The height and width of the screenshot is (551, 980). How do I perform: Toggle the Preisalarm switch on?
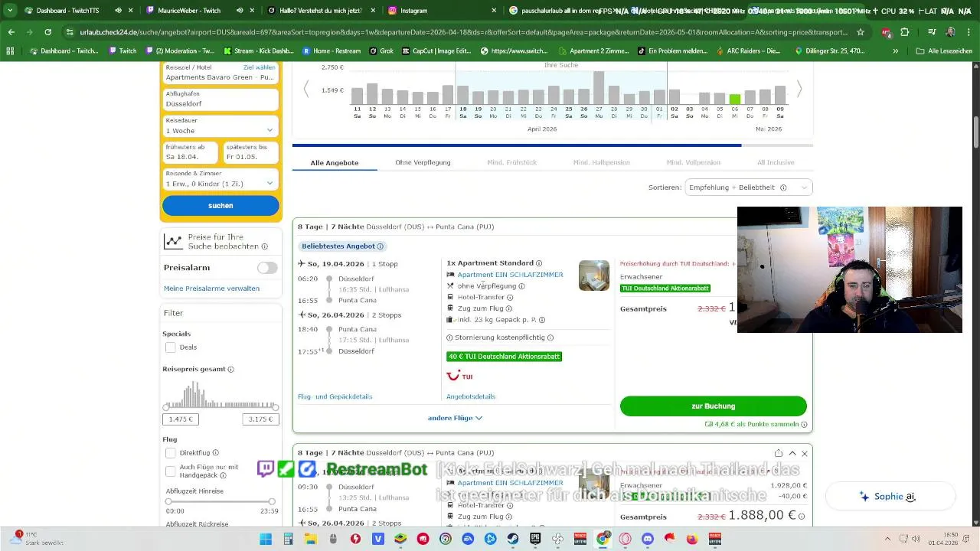click(x=267, y=268)
